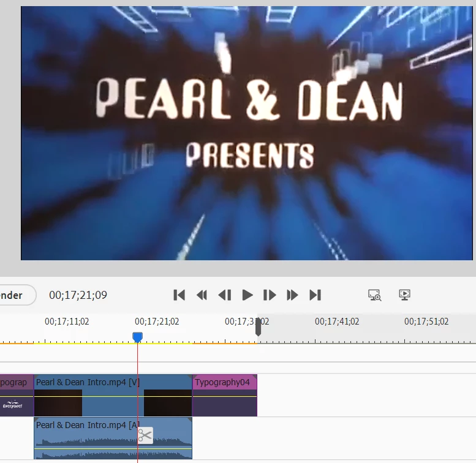Click the blue playhead marker
Screen dimensions: 476x463
click(x=137, y=337)
